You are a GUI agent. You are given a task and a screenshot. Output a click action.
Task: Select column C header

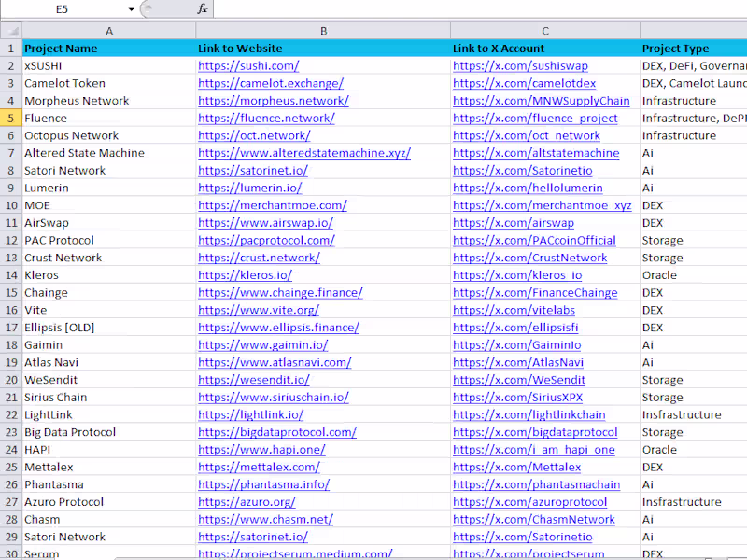pyautogui.click(x=545, y=31)
